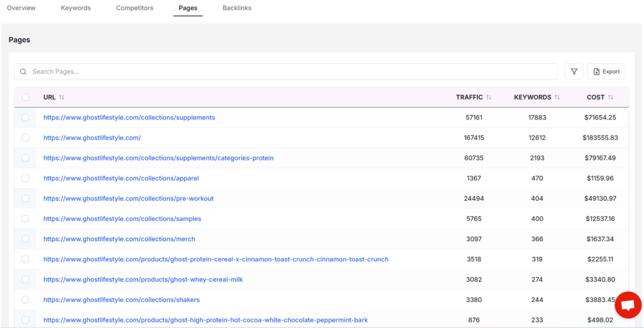Viewport: 644px width, 328px height.
Task: Click the KEYWORDS column header label
Action: tap(533, 98)
